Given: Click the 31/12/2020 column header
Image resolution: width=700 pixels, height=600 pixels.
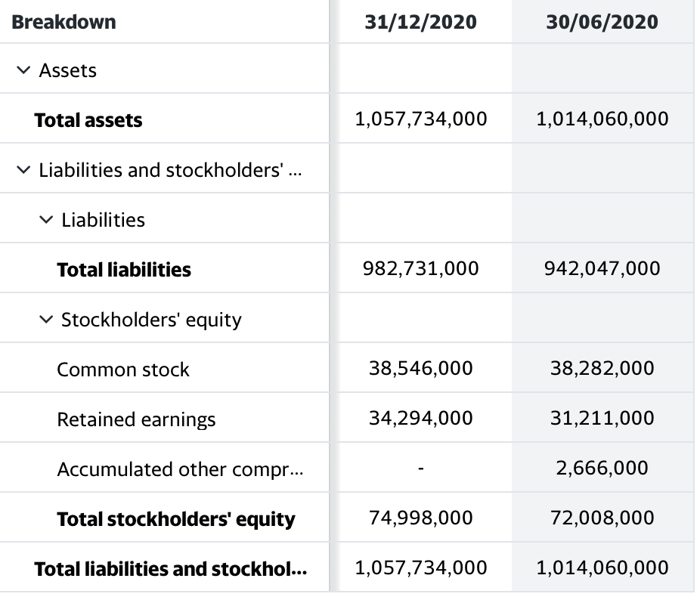Looking at the screenshot, I should point(420,22).
